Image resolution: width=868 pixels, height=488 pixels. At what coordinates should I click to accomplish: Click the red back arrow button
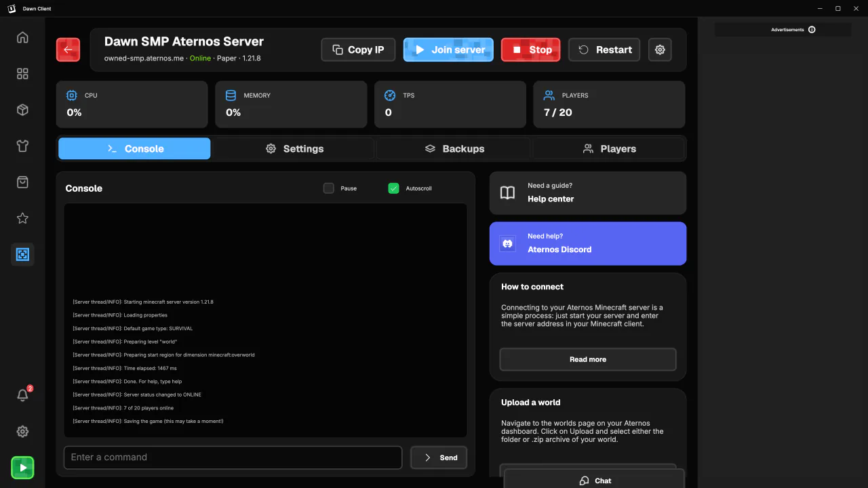coord(68,49)
